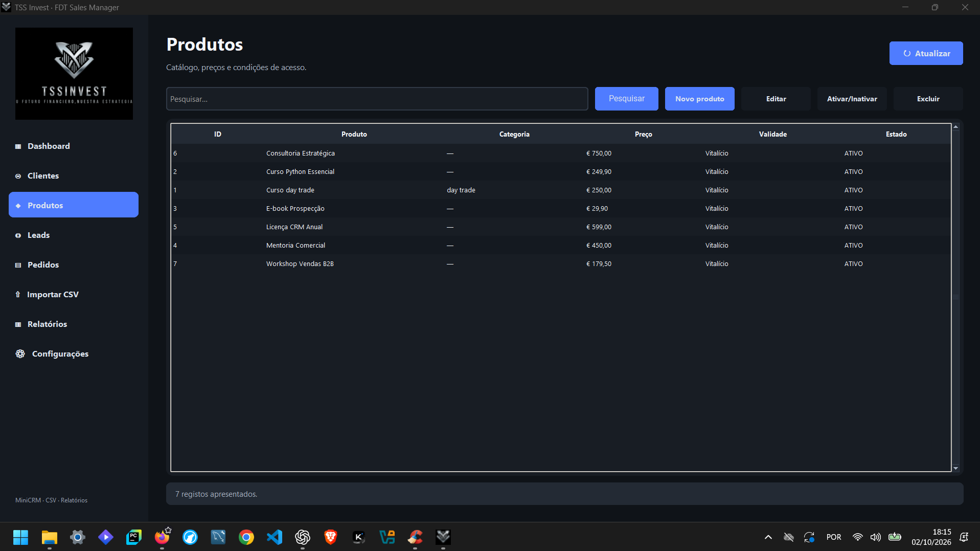Sort by the Produto column header
The width and height of the screenshot is (980, 551).
tap(354, 134)
